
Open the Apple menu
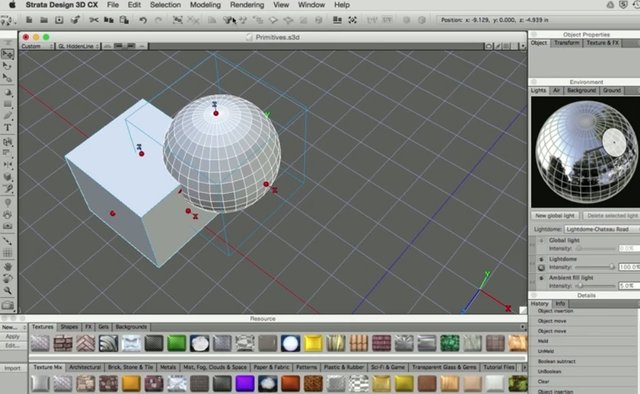(12, 5)
